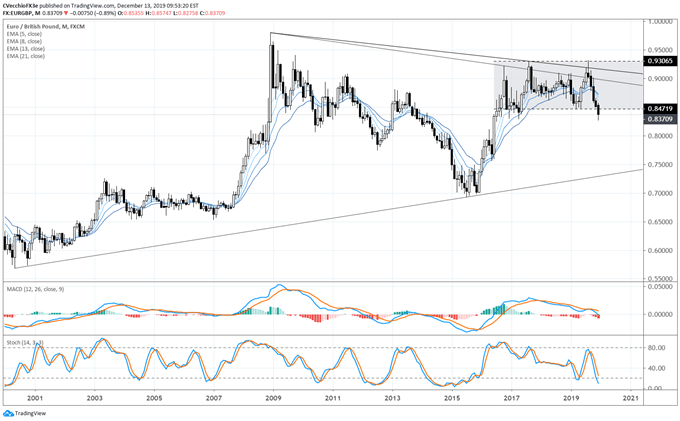The image size is (680, 421).
Task: Click the Stoch (14, 3, 3) indicator label
Action: (25, 343)
